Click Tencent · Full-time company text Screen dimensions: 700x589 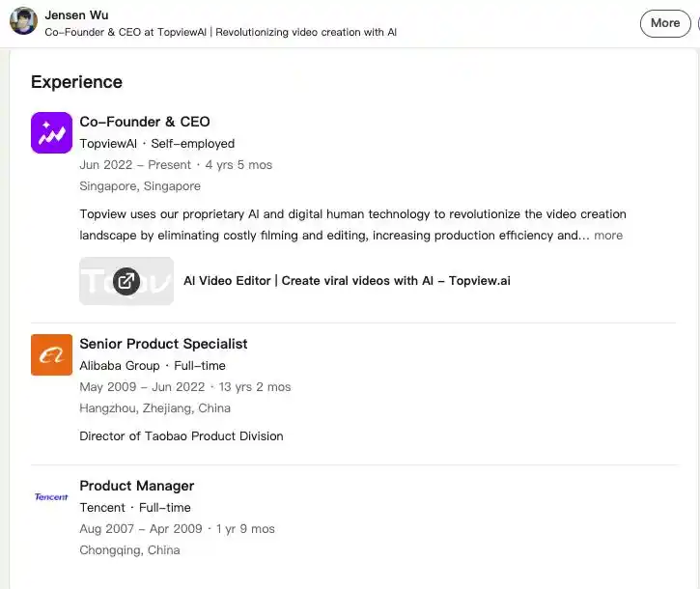tap(135, 508)
